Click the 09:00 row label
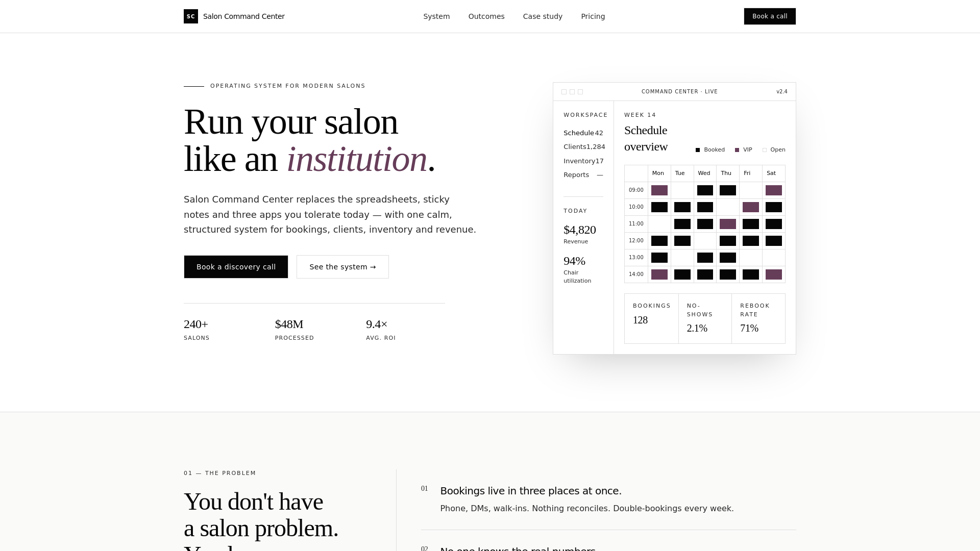This screenshot has height=551, width=980. pos(636,190)
